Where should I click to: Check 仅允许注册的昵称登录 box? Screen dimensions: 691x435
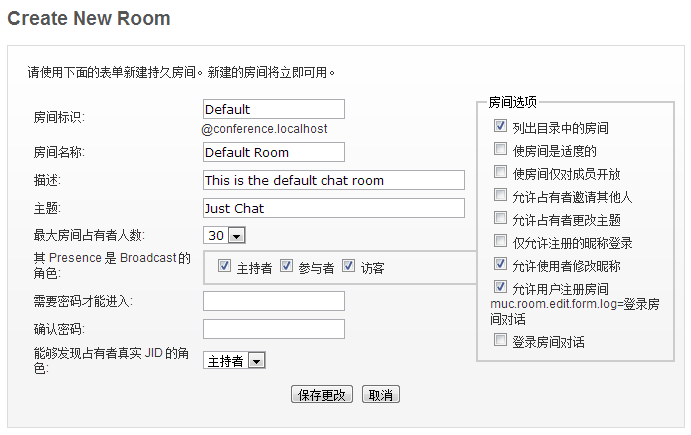click(500, 241)
